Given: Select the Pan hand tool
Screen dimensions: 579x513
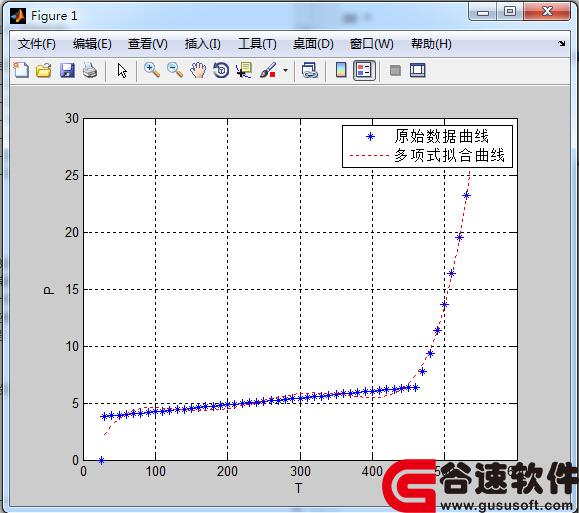Looking at the screenshot, I should [198, 70].
